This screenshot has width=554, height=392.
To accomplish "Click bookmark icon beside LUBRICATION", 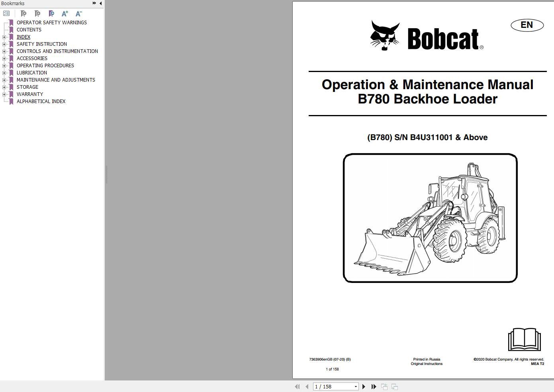I will point(11,73).
